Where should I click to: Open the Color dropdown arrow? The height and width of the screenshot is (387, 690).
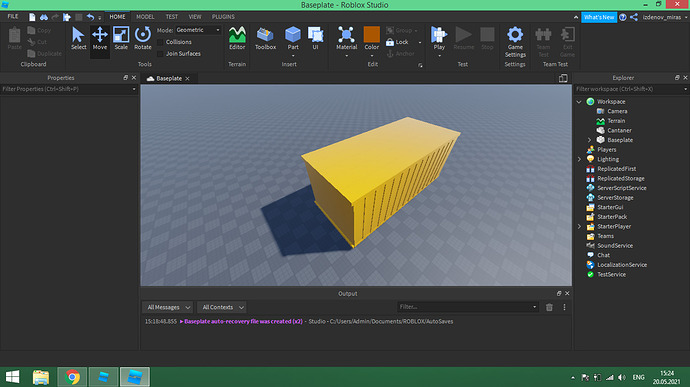371,55
